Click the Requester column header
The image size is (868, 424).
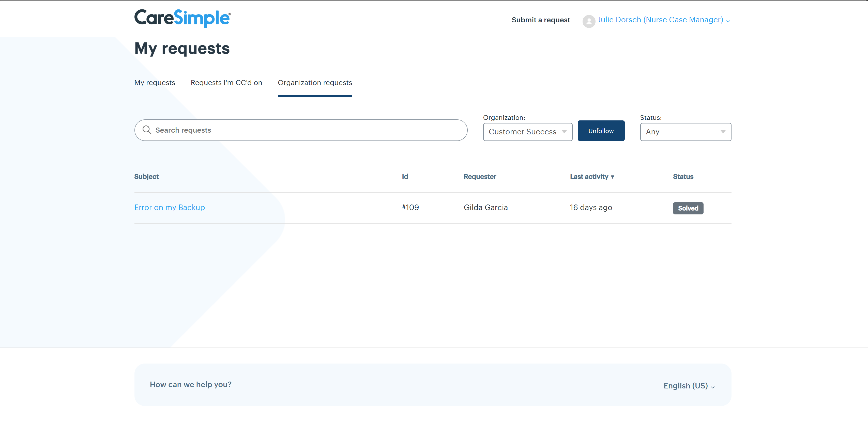pos(479,177)
